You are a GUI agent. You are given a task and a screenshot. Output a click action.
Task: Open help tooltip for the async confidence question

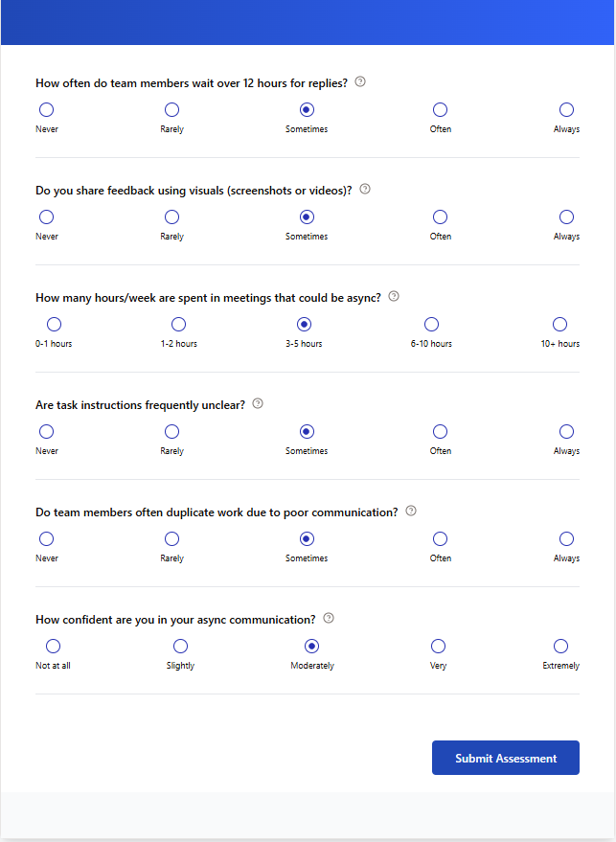click(329, 619)
